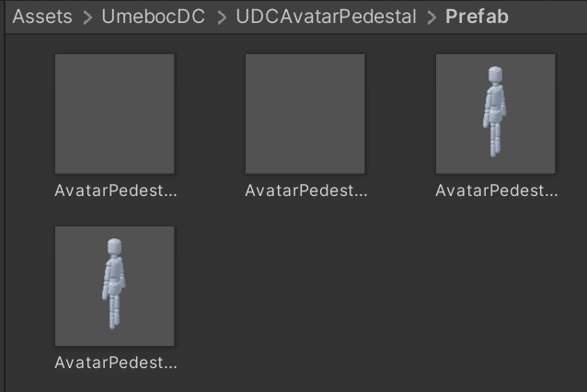This screenshot has height=392, width=587.
Task: Click the mannequin head in the top-row prefab
Action: pyautogui.click(x=495, y=75)
